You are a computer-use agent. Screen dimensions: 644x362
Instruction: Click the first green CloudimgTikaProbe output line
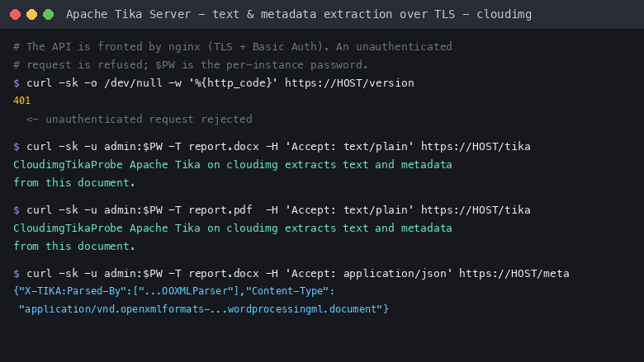click(233, 164)
